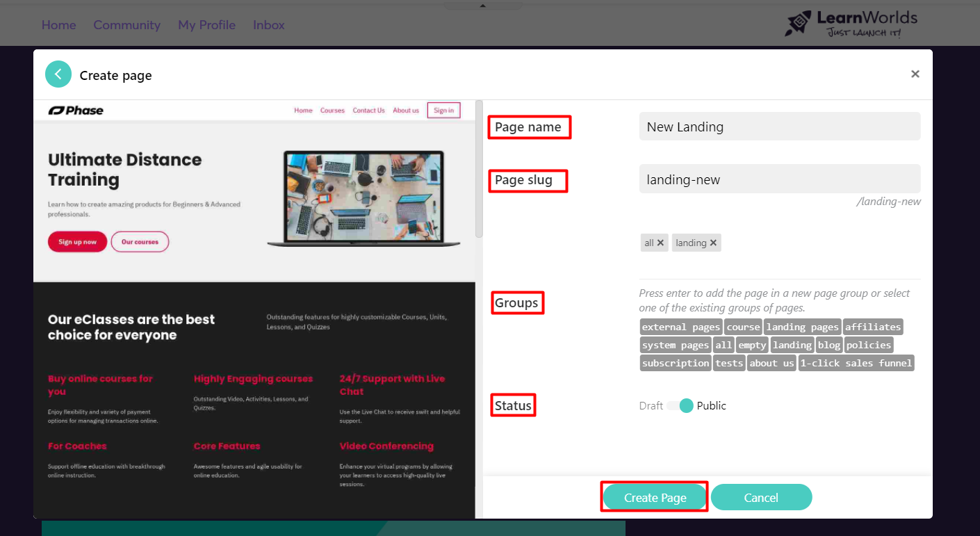
Task: Select the 'landing pages' group tag
Action: 802,327
